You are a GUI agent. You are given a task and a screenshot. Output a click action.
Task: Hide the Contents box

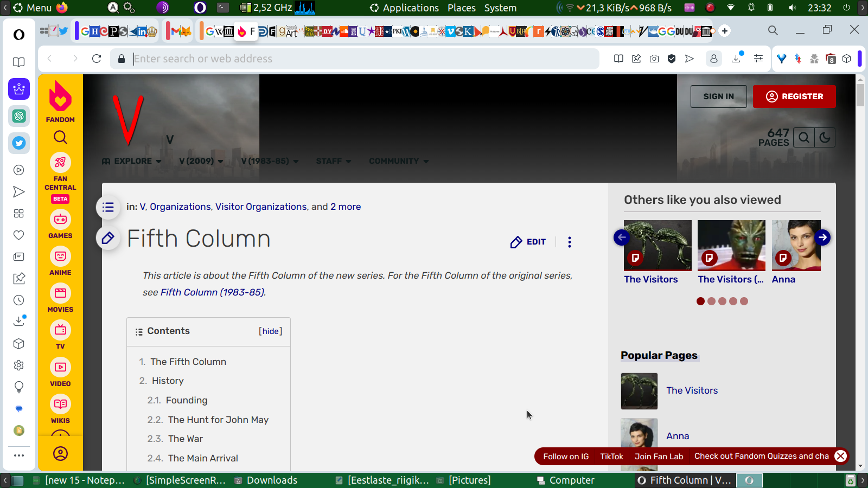pos(270,331)
